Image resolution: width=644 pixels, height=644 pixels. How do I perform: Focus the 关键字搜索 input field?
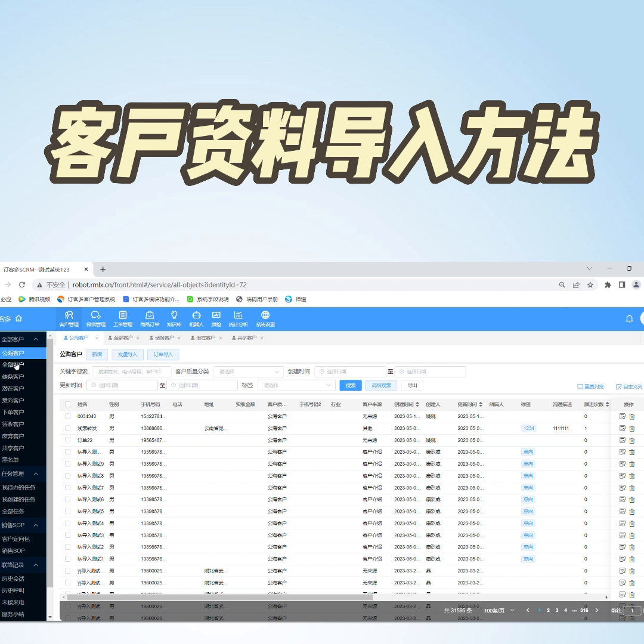131,371
